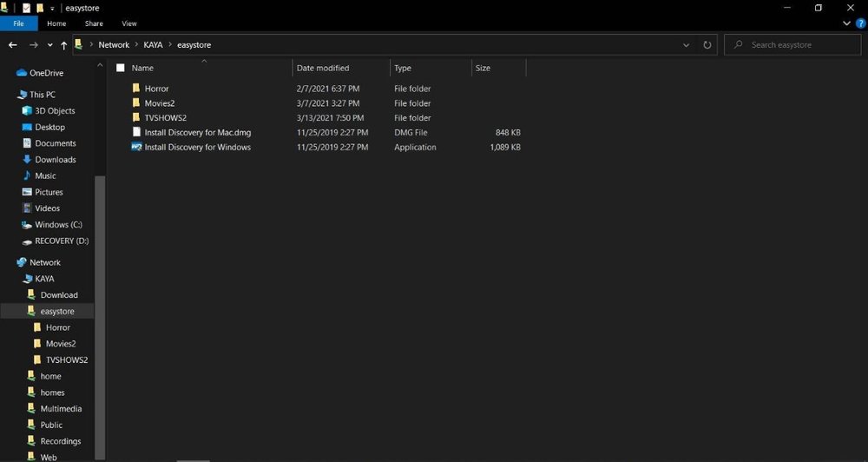Screen dimensions: 868x462
Task: Refresh the easystore folder view
Action: click(707, 45)
